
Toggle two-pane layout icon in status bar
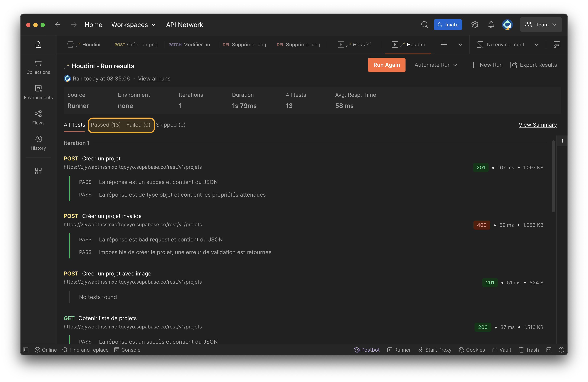tap(549, 350)
